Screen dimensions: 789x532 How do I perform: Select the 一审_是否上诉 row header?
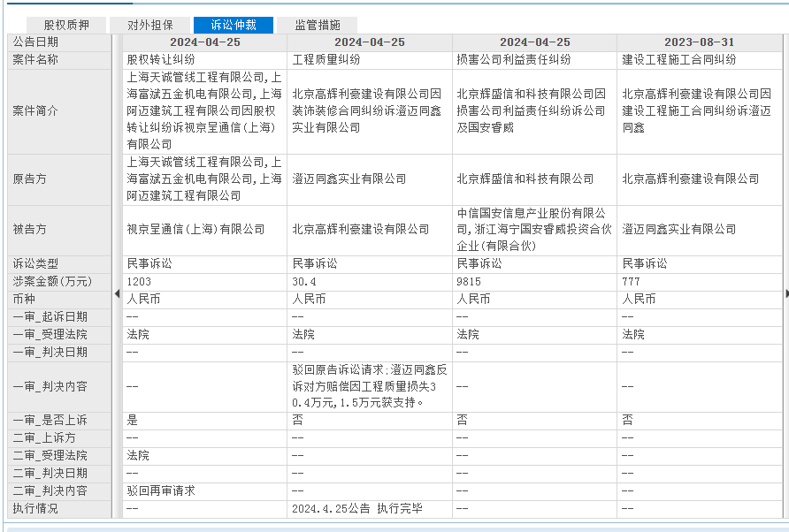59,421
